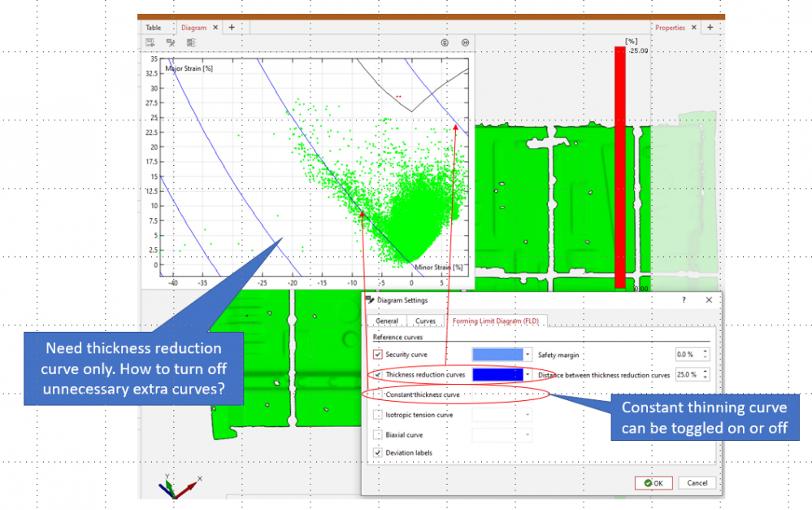Add new tab with plus next to Diagram
The width and height of the screenshot is (812, 510).
pyautogui.click(x=232, y=27)
